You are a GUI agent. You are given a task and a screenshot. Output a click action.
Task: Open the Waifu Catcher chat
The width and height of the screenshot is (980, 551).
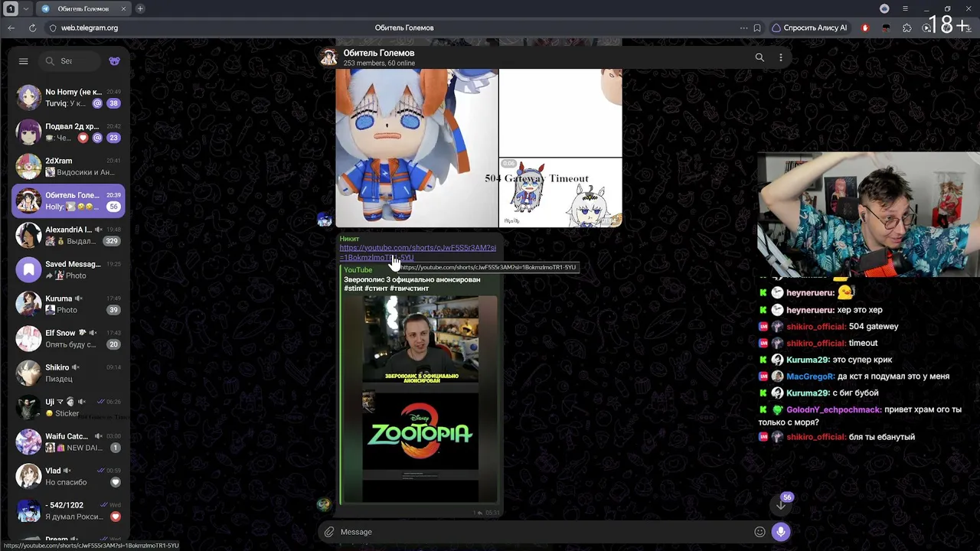coord(69,442)
